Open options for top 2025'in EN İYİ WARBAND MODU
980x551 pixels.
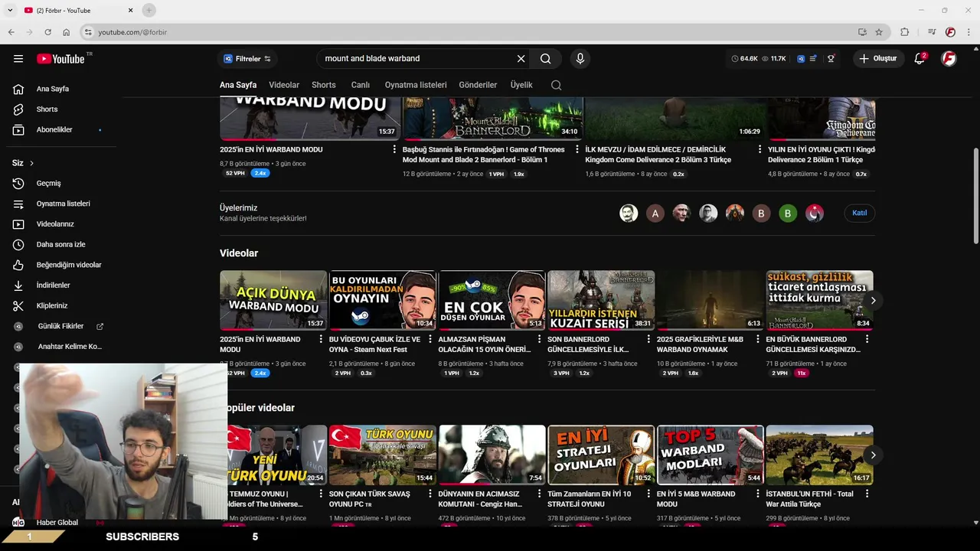[x=394, y=150]
